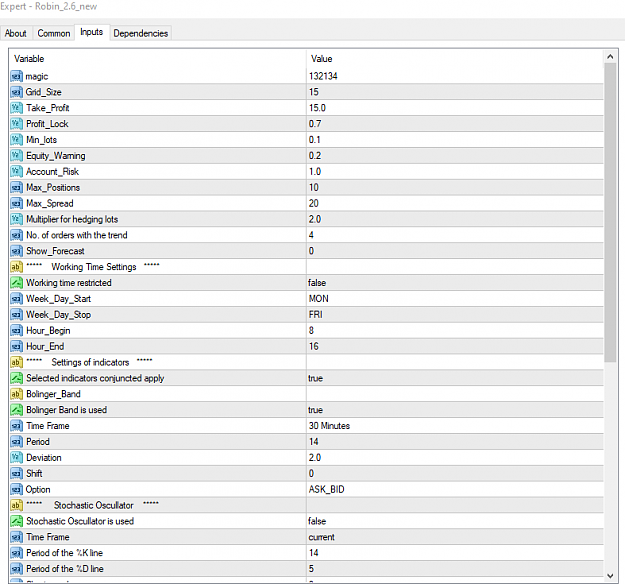Click the scroll down arrow of the list

[x=610, y=576]
